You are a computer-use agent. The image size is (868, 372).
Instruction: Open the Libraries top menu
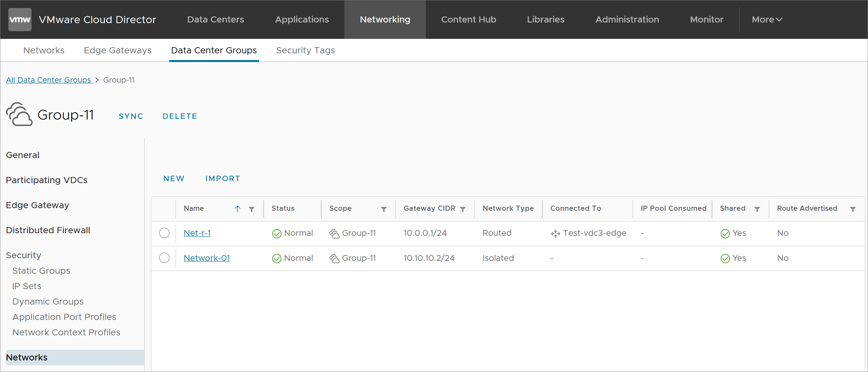(x=545, y=20)
